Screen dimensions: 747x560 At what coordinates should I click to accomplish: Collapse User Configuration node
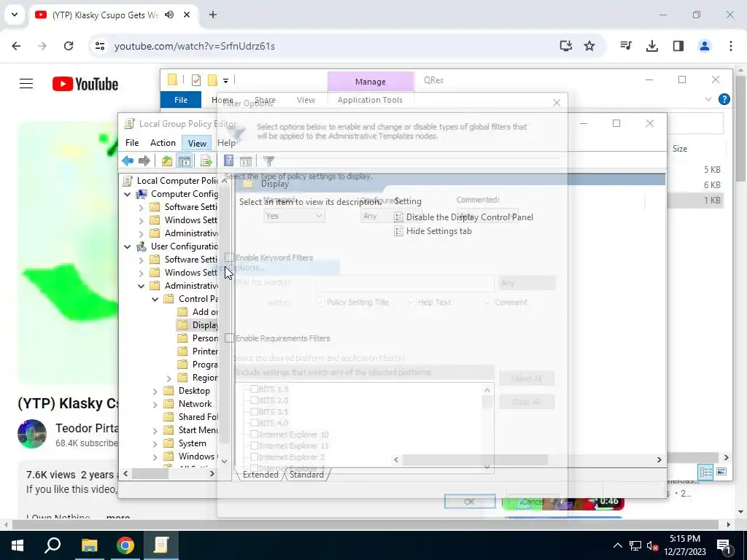pyautogui.click(x=127, y=246)
